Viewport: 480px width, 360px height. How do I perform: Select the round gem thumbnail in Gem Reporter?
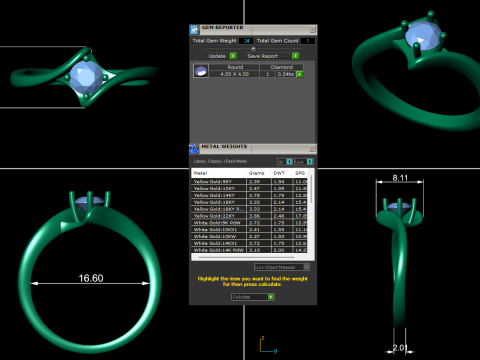(x=201, y=71)
